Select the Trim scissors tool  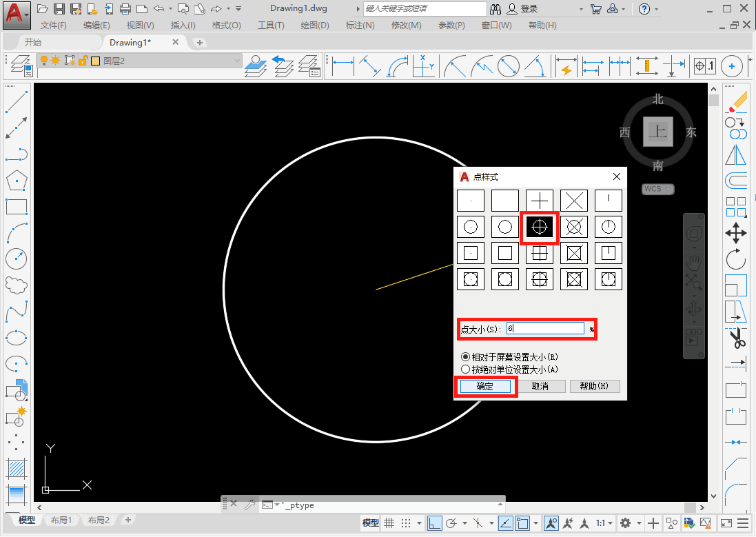736,338
